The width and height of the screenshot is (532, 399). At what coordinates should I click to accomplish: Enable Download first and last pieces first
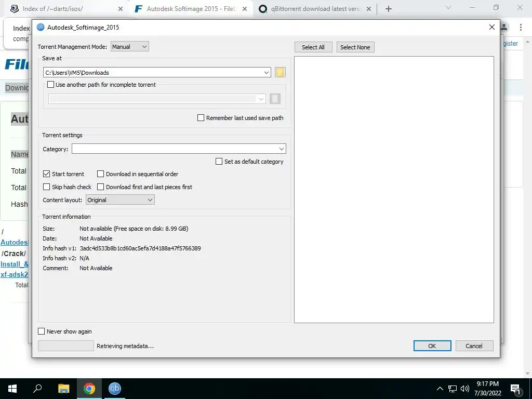[x=100, y=187]
